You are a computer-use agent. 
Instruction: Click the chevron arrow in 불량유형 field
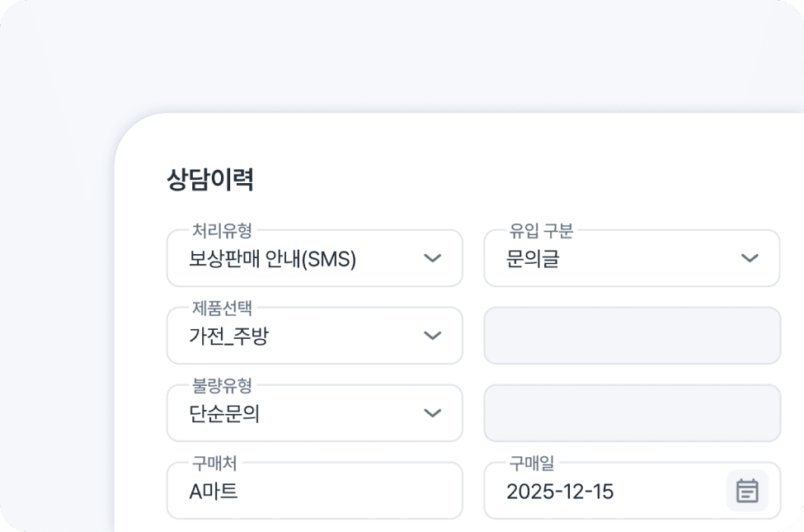coord(432,413)
